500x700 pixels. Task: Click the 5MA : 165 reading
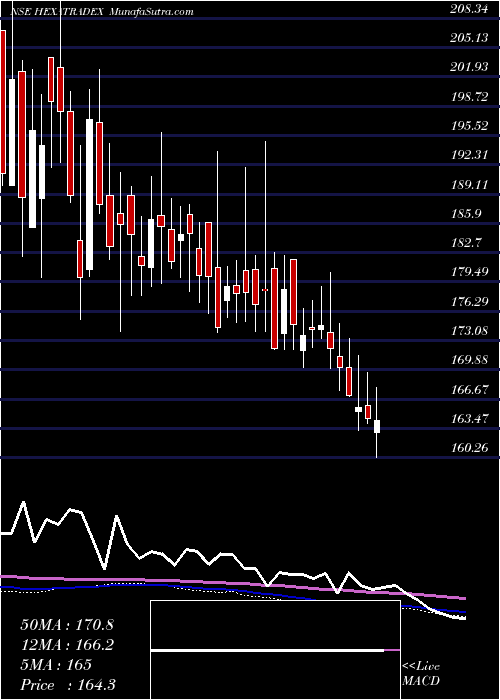click(56, 665)
